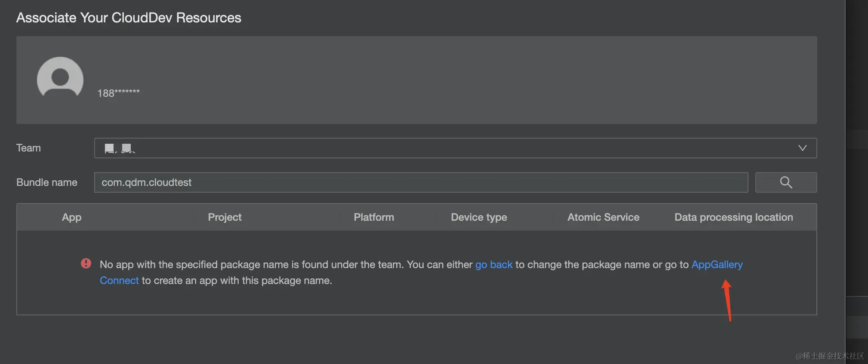
Task: Expand the Team dropdown chevron
Action: tap(802, 148)
